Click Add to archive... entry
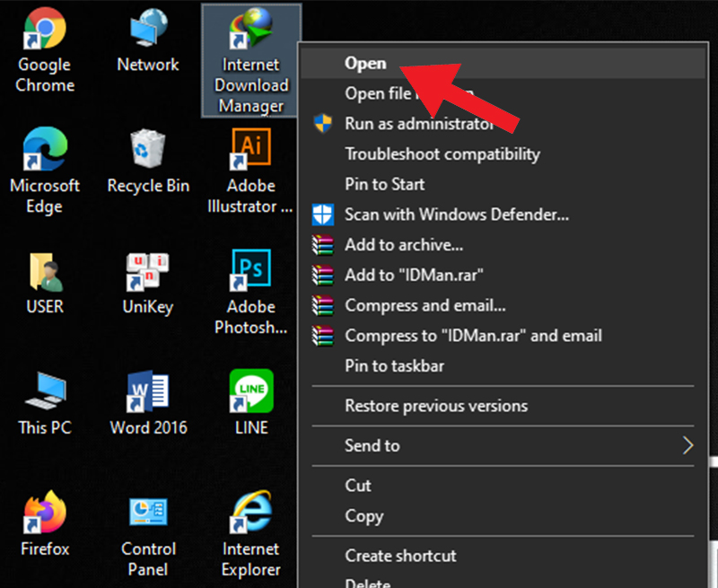Viewport: 718px width, 588px height. pyautogui.click(x=503, y=244)
